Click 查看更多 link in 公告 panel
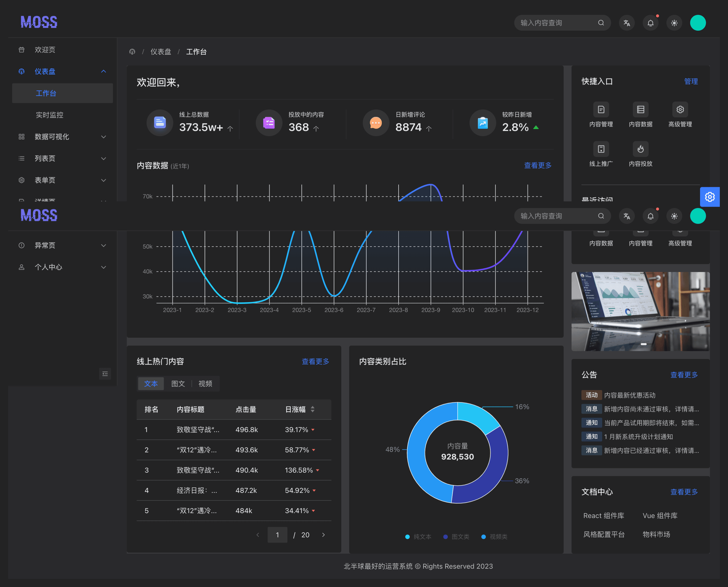 (684, 375)
